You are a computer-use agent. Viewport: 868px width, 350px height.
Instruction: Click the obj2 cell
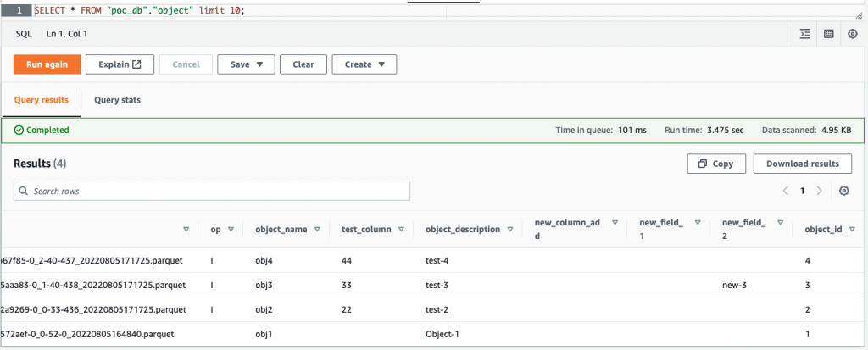(x=264, y=309)
